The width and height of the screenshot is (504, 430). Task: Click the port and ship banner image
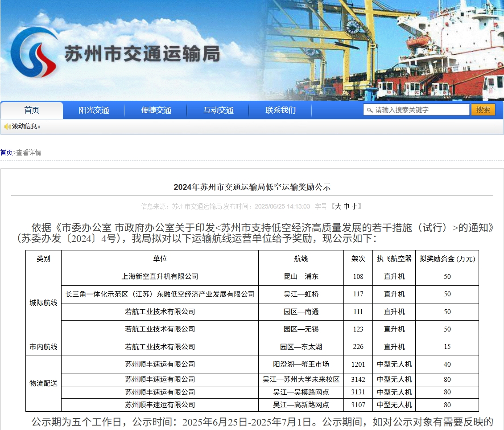pos(384,50)
